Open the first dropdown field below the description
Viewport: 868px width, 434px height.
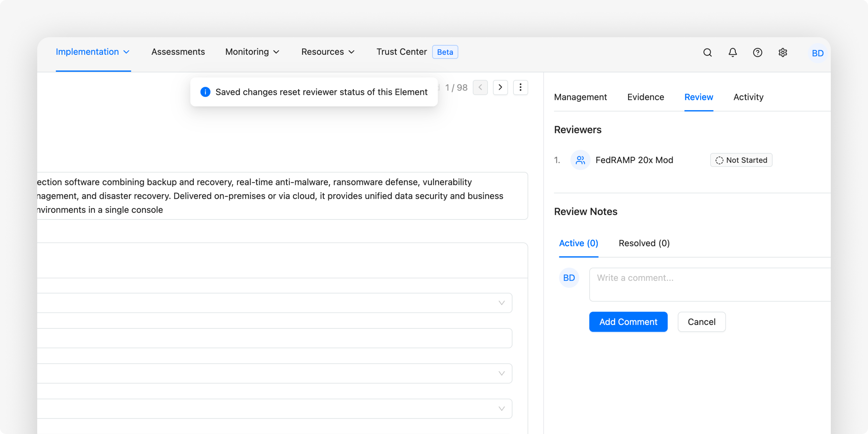click(275, 303)
